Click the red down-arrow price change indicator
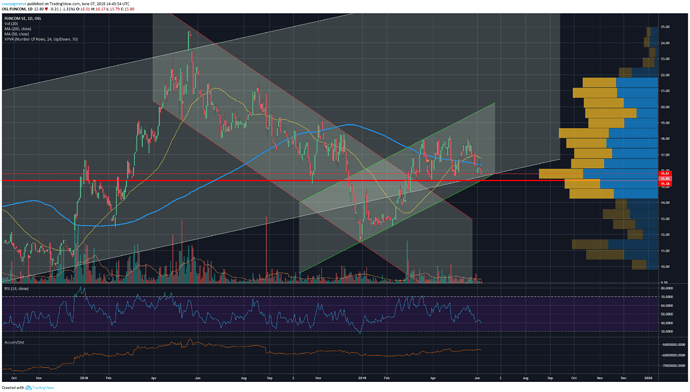This screenshot has height=392, width=690. click(x=46, y=9)
